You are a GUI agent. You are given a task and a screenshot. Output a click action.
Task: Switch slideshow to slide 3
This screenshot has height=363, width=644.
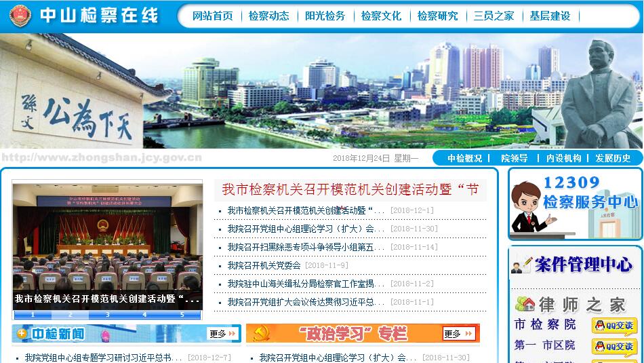tap(107, 315)
